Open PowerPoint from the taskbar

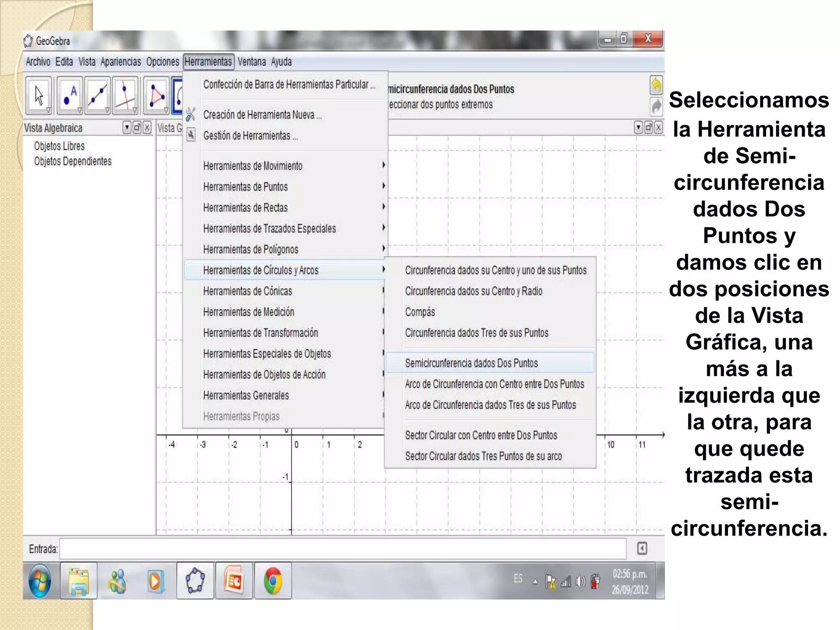[x=234, y=581]
